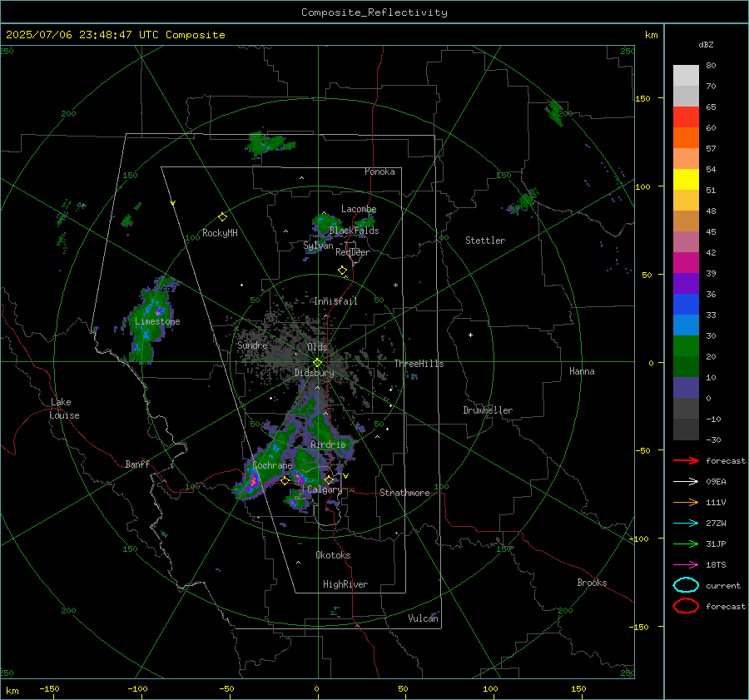
Task: Select the red 65 dBZ color swatch
Action: point(686,117)
